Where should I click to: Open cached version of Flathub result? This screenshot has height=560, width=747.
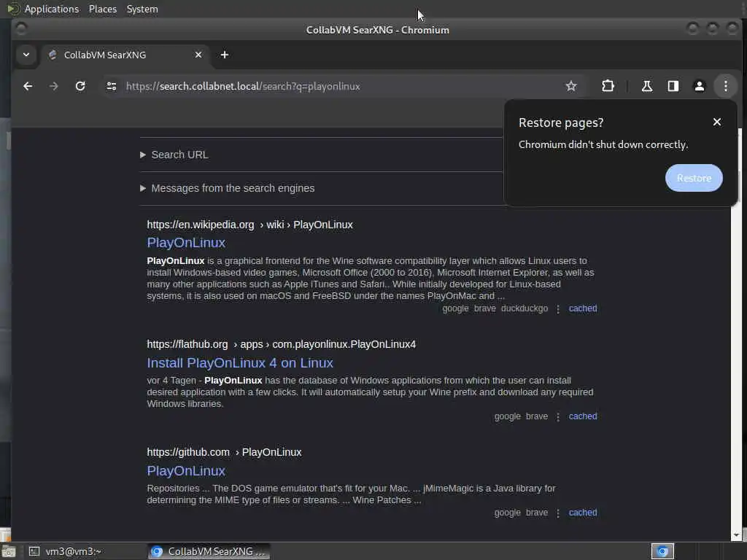[x=582, y=416]
